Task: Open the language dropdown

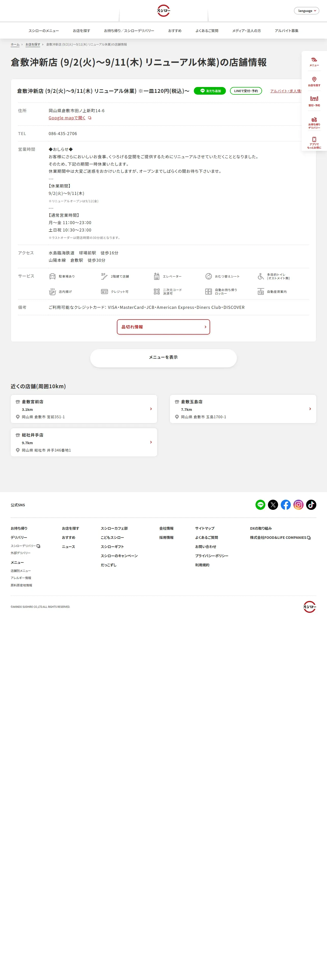Action: pyautogui.click(x=306, y=11)
